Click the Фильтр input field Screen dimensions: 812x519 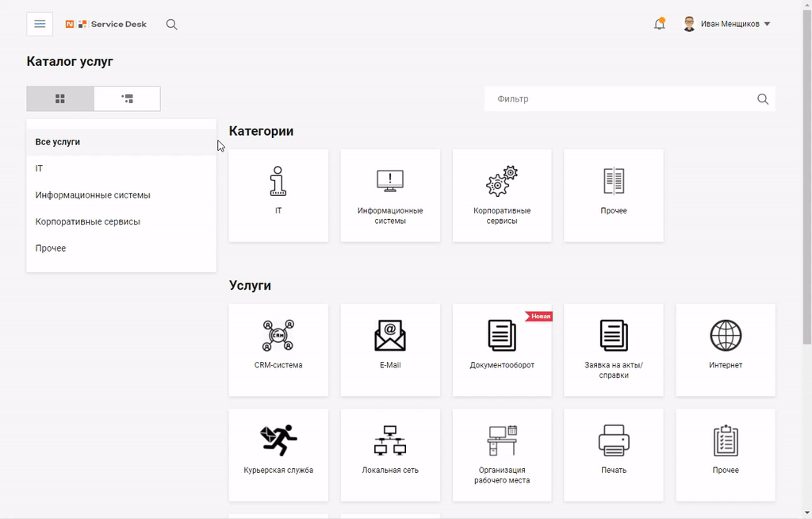click(622, 99)
